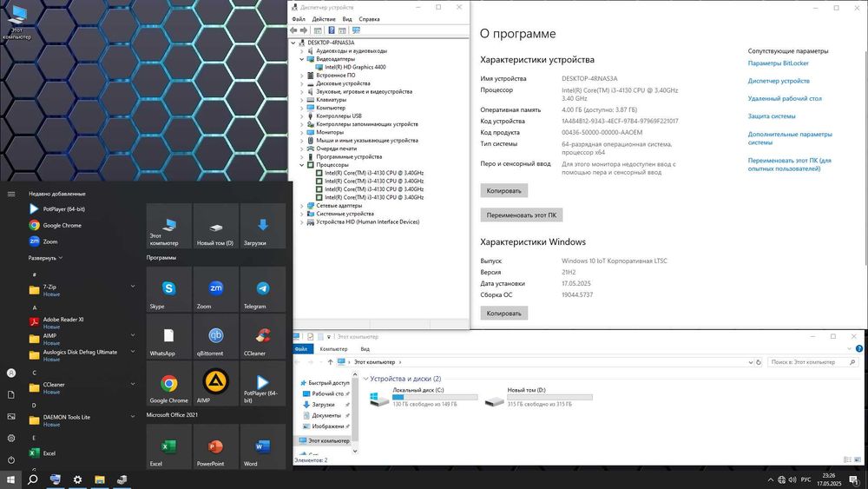Click the scan hardware monitor icon in Device Manager toolbar
The image size is (868, 489).
click(x=356, y=30)
